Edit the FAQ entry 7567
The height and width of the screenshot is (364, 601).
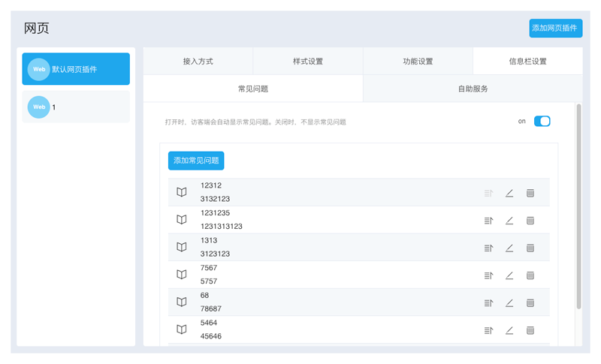coord(509,275)
